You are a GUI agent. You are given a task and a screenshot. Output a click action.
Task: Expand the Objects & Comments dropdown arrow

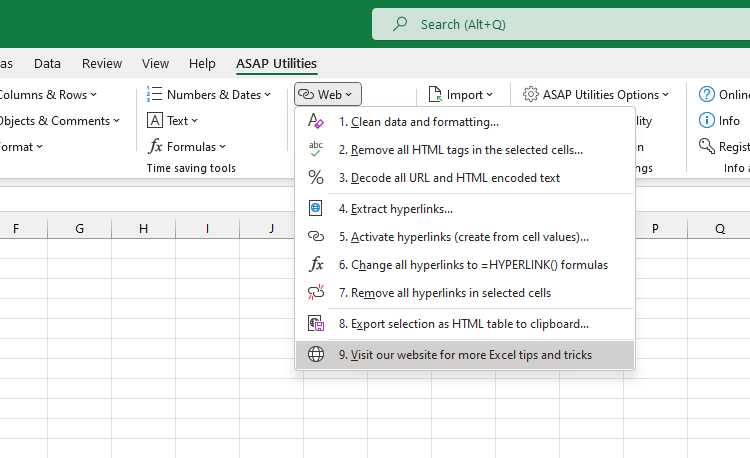(x=116, y=121)
